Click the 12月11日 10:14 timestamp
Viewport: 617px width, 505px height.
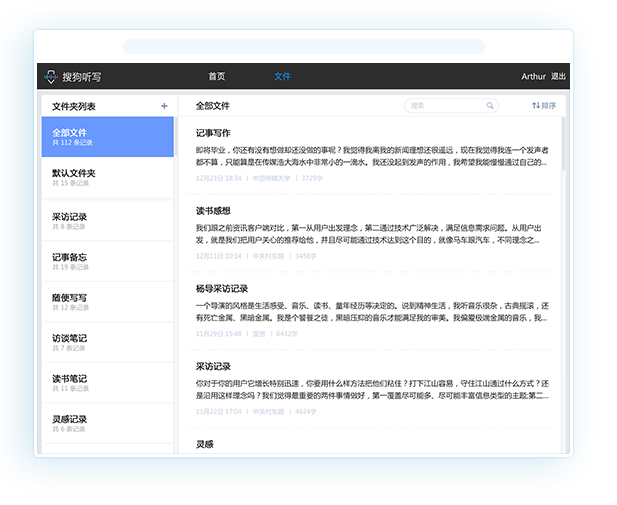tap(218, 256)
